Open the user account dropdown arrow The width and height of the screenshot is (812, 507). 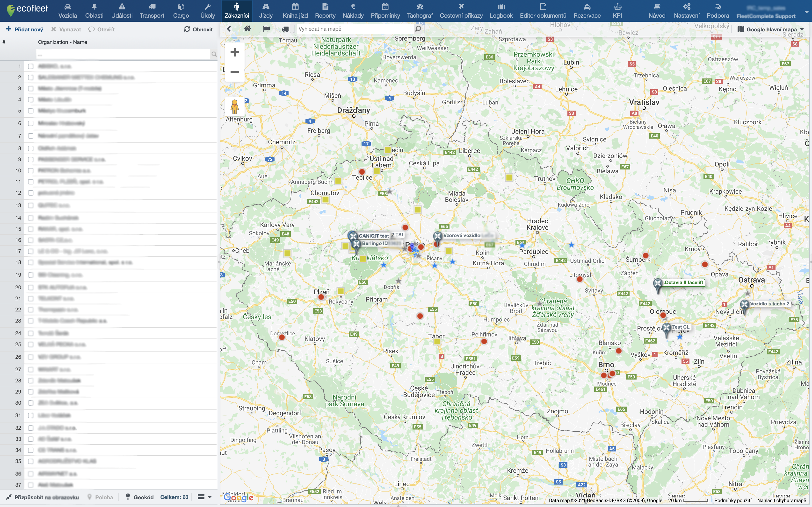tap(806, 12)
